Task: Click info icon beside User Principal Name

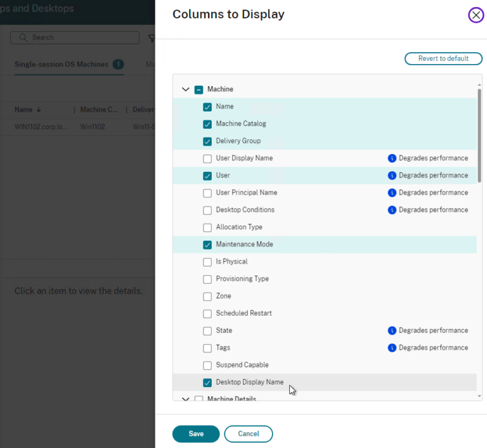Action: (392, 193)
